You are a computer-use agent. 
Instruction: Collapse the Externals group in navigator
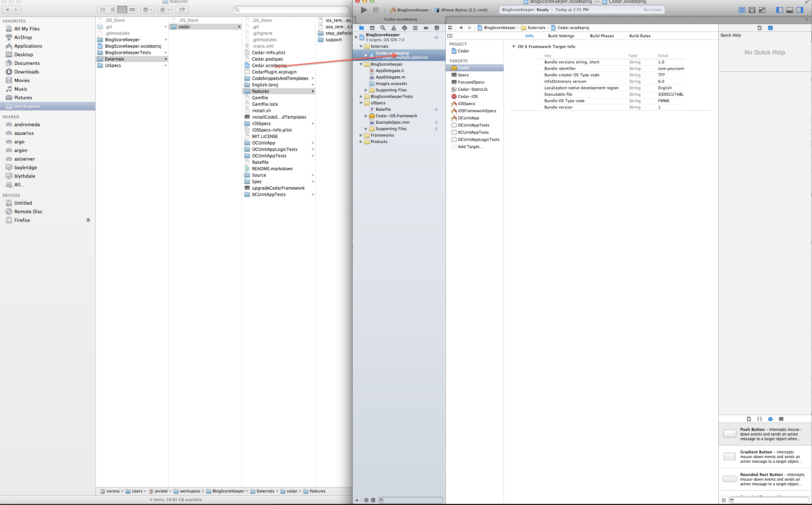361,46
